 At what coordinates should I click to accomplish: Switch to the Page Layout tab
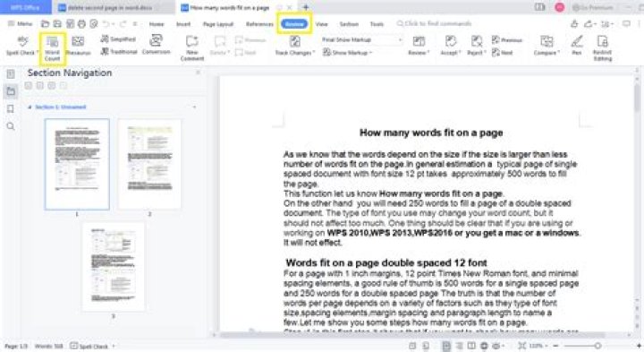tap(218, 24)
